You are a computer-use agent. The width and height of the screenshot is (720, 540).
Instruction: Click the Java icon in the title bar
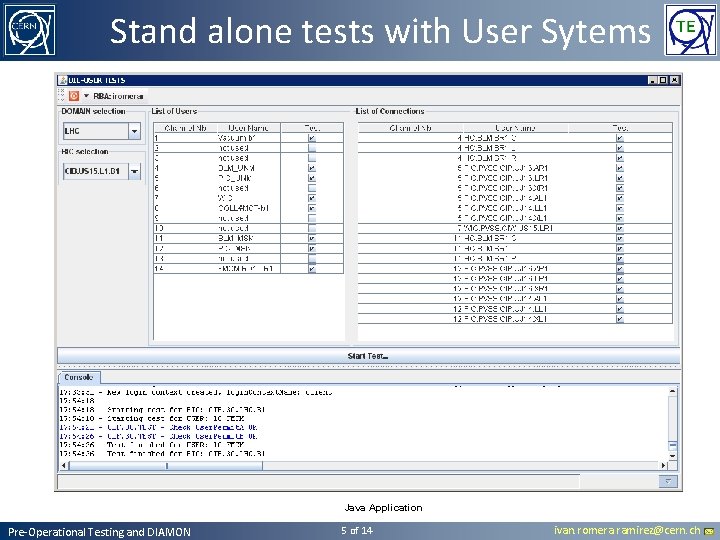point(63,80)
